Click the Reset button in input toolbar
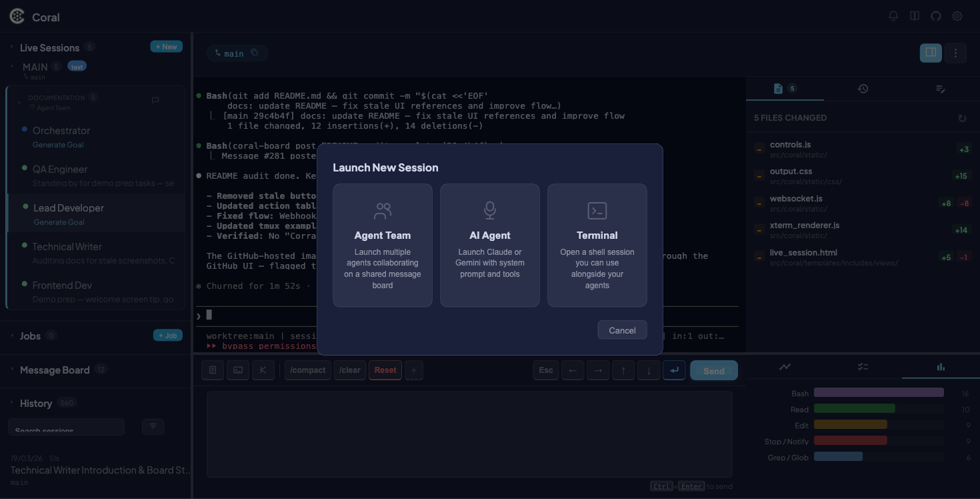Screen dimensions: 980x499 385,370
